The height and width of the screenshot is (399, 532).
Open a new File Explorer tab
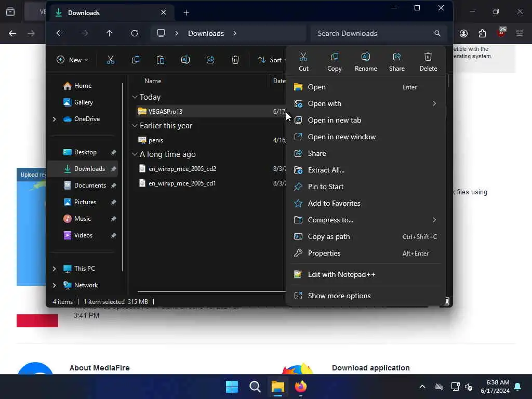click(187, 12)
